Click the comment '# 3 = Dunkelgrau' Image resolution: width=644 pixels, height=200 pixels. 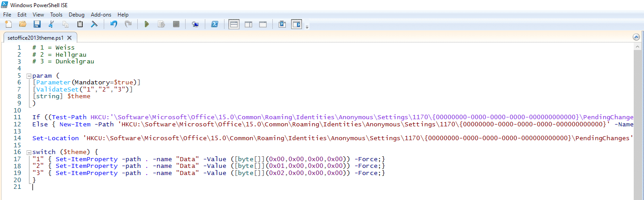coord(64,62)
